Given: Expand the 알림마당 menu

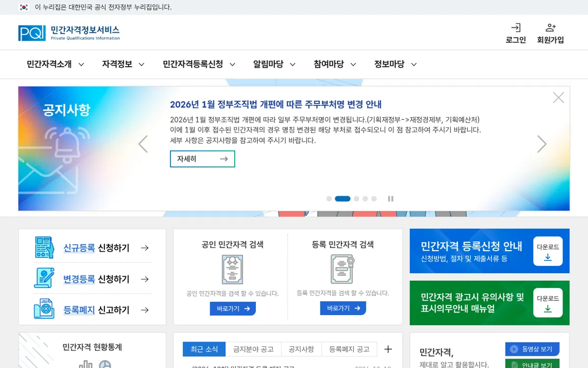Looking at the screenshot, I should [274, 64].
